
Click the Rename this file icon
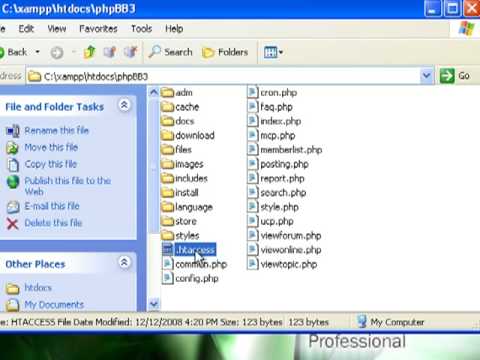pos(13,131)
